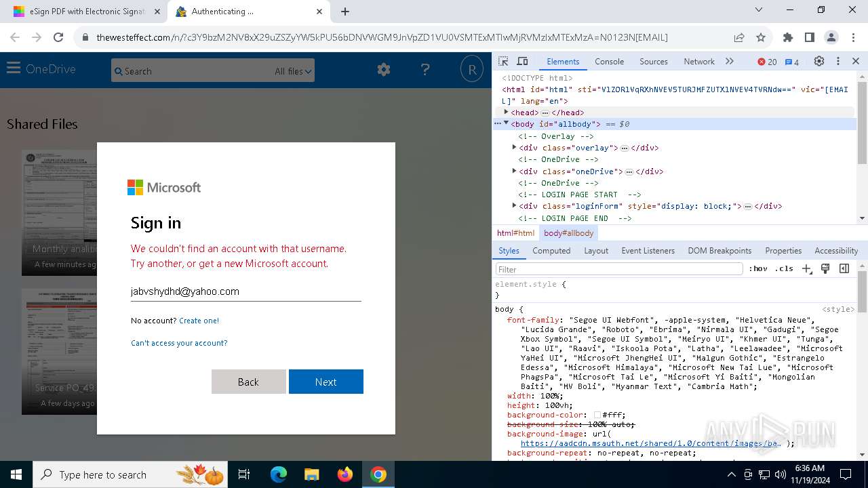Expand the div class overlay node

click(x=514, y=147)
